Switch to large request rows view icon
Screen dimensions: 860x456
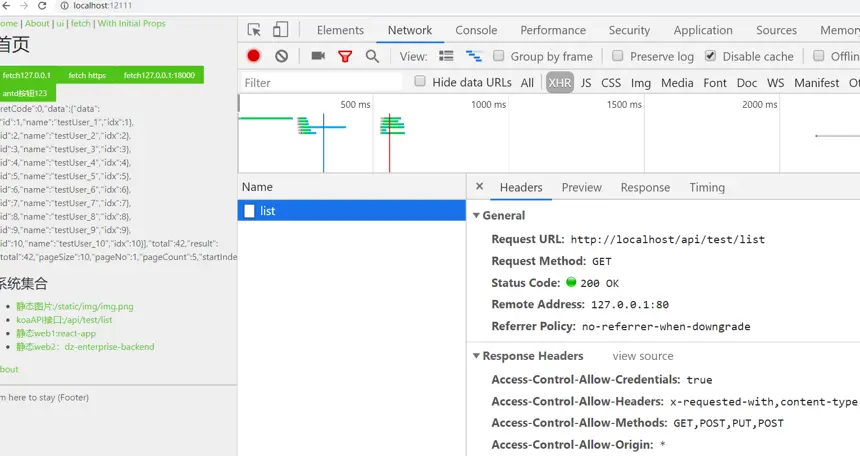click(x=446, y=56)
